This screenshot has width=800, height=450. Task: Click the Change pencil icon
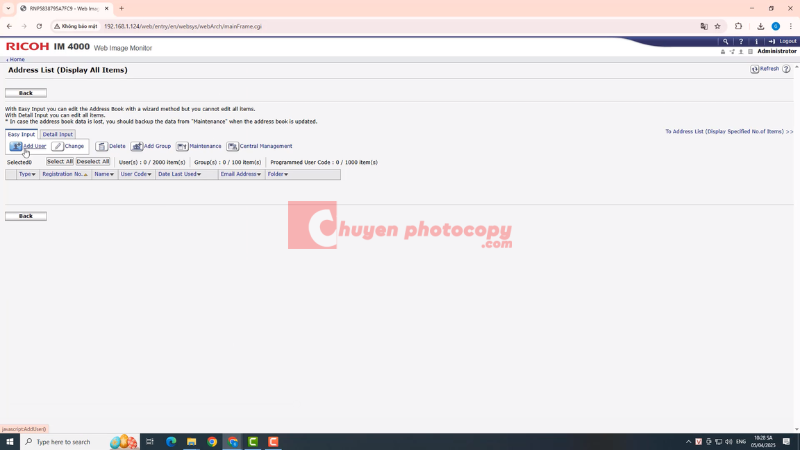[x=58, y=146]
